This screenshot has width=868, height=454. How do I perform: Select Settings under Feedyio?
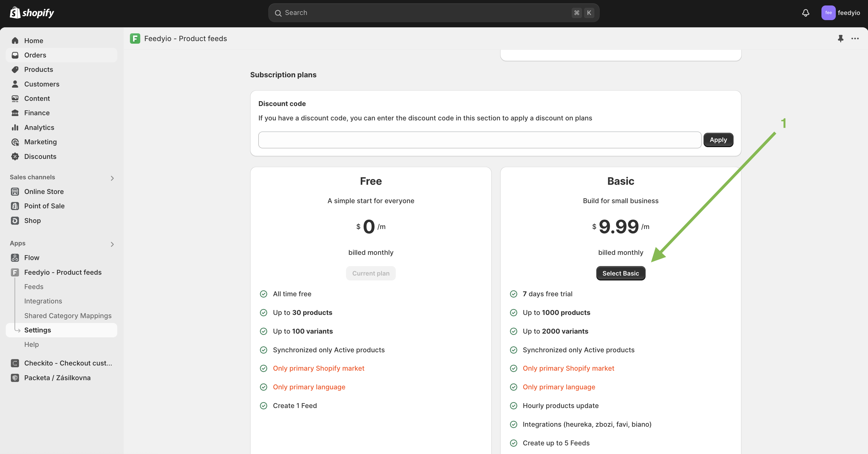pyautogui.click(x=61, y=330)
